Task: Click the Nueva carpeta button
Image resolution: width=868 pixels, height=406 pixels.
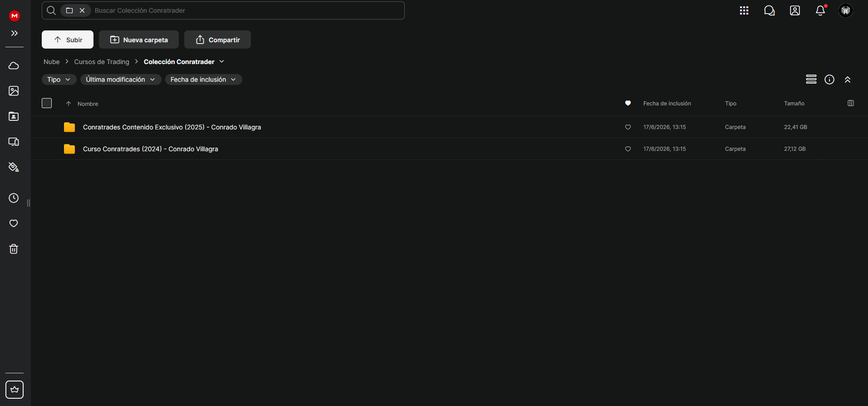Action: (x=139, y=40)
